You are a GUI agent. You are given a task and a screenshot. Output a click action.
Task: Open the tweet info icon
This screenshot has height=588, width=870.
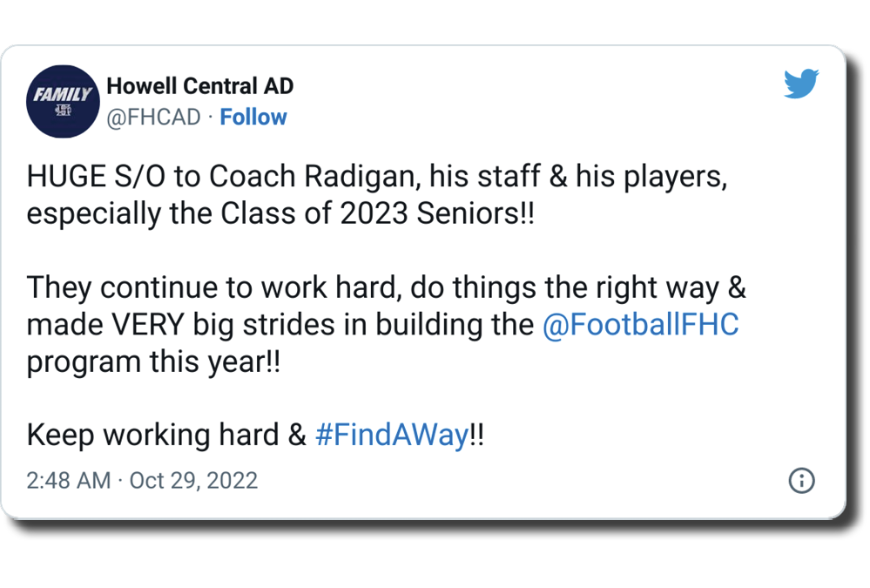click(x=800, y=480)
